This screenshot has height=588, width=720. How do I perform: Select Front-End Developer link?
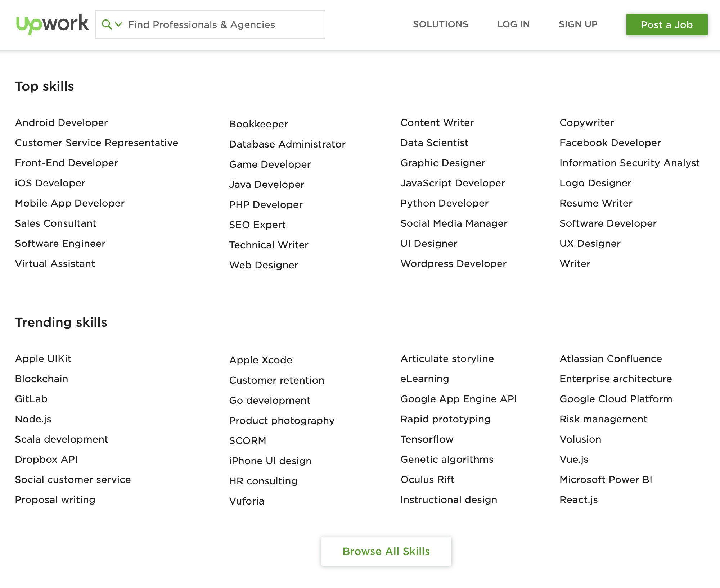(x=66, y=163)
